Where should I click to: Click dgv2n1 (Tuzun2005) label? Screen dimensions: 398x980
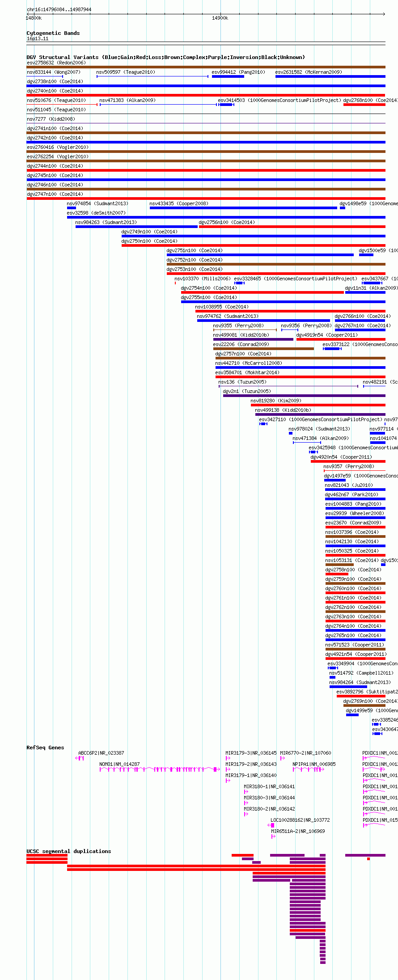click(247, 391)
